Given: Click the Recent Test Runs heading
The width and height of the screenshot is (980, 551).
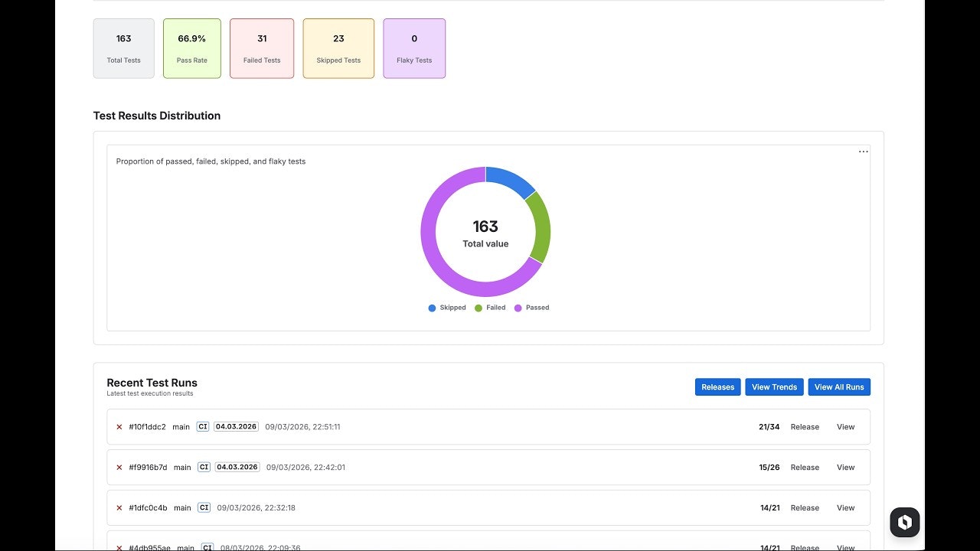Looking at the screenshot, I should click(x=152, y=383).
